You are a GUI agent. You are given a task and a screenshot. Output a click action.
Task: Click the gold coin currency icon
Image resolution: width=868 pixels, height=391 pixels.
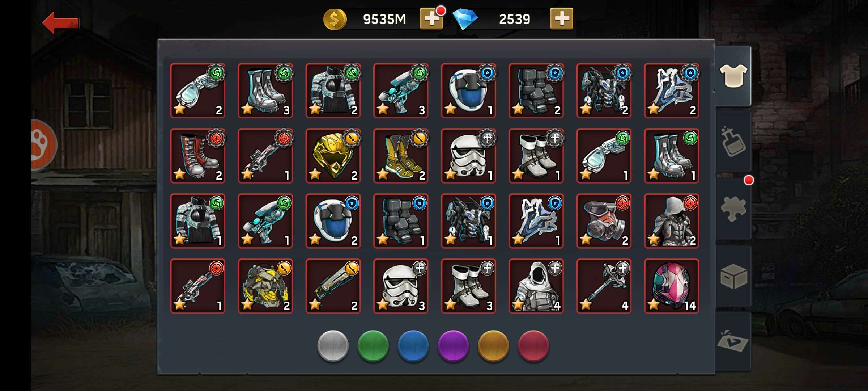coord(335,19)
